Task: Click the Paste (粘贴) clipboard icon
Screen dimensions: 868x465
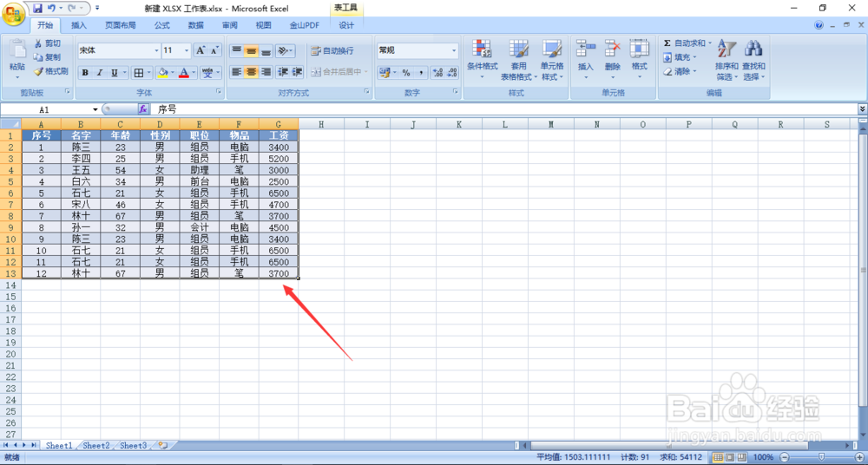Action: pos(17,49)
